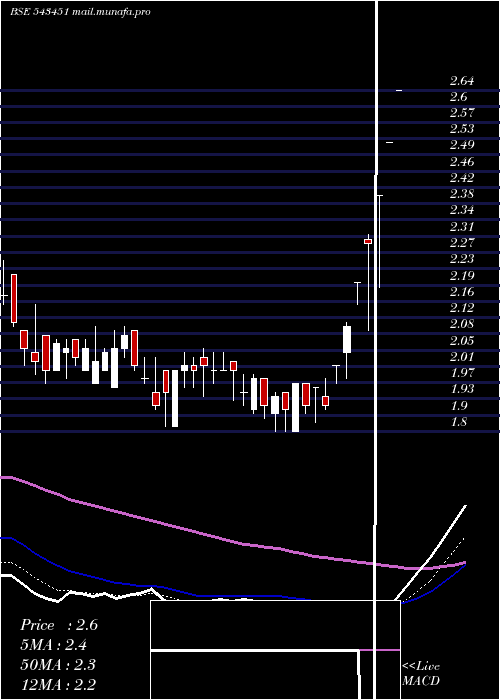The width and height of the screenshot is (500, 700).
Task: Click the 'mail.munafa.pro' header text
Action: pyautogui.click(x=111, y=12)
